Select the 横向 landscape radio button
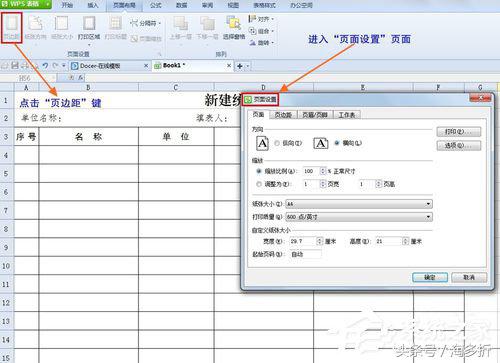This screenshot has height=363, width=500. click(x=337, y=143)
